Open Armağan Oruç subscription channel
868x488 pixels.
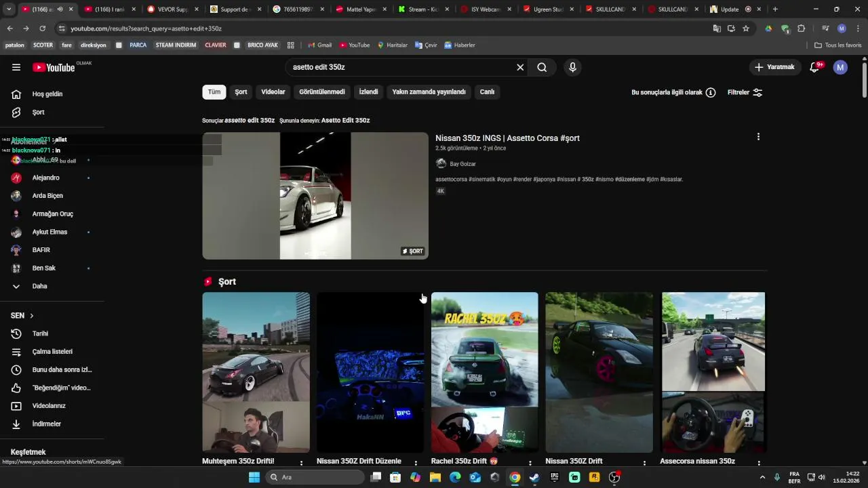(x=52, y=214)
